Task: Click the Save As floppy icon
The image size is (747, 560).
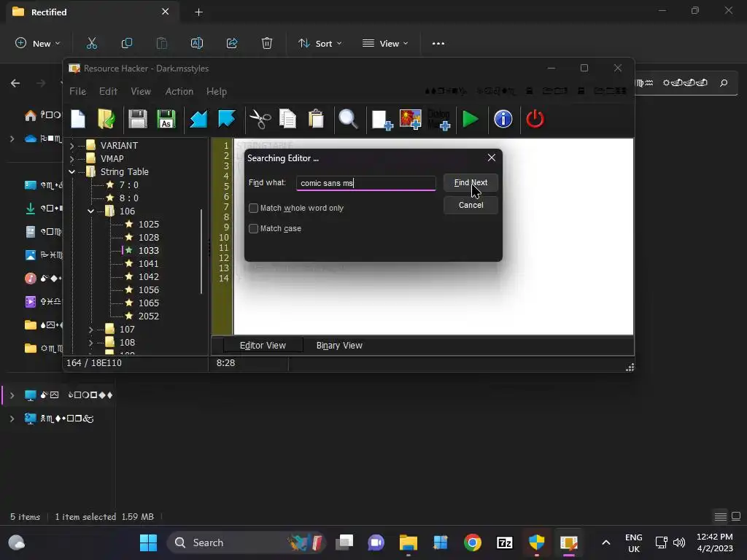Action: [x=166, y=119]
